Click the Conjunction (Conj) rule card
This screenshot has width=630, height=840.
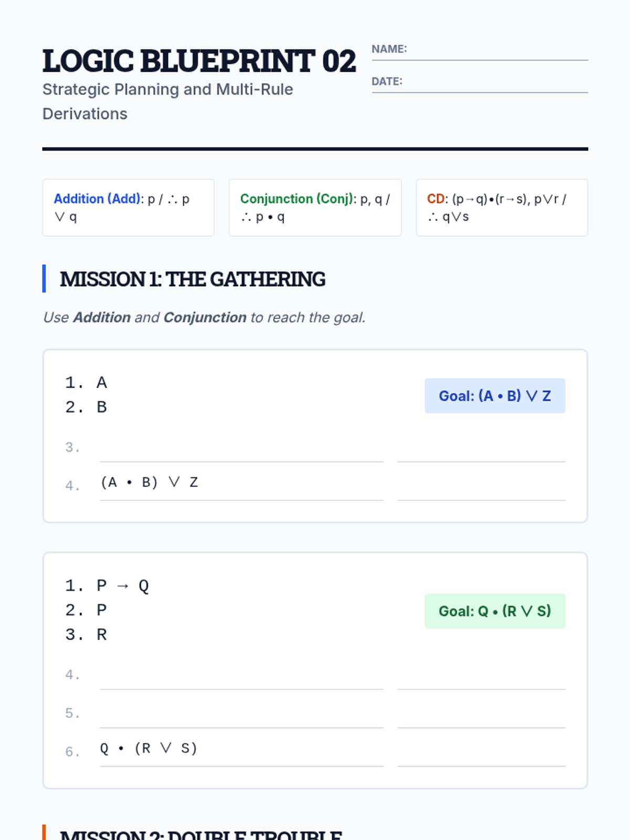coord(315,207)
